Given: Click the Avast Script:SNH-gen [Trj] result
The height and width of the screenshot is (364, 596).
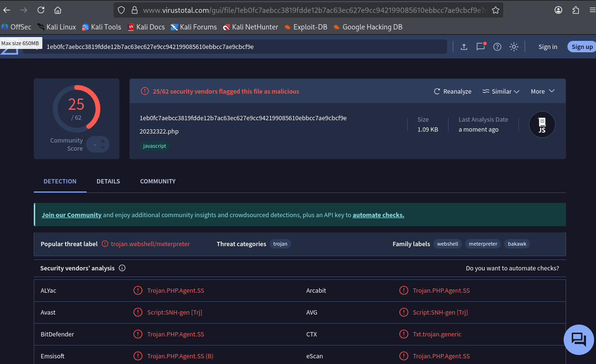Looking at the screenshot, I should (x=175, y=312).
